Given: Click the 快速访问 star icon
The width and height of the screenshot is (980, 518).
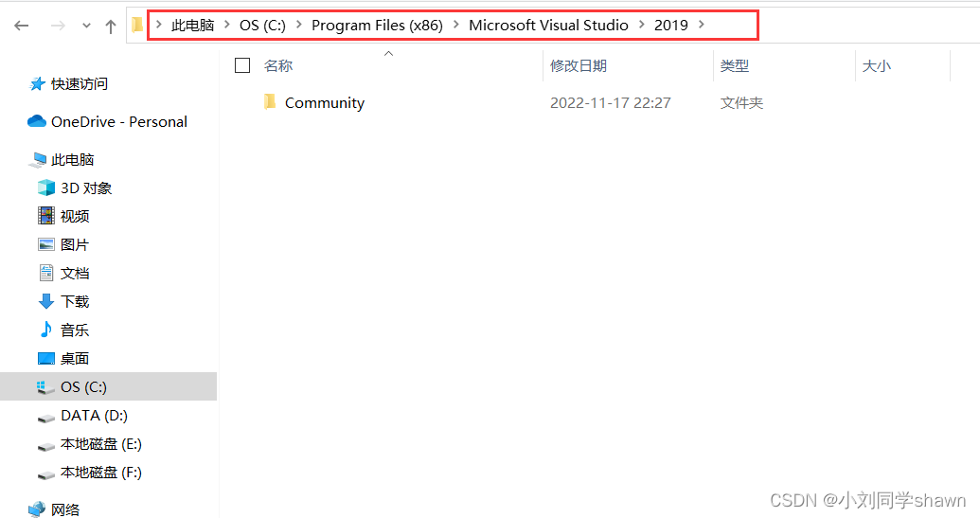Looking at the screenshot, I should pyautogui.click(x=38, y=83).
